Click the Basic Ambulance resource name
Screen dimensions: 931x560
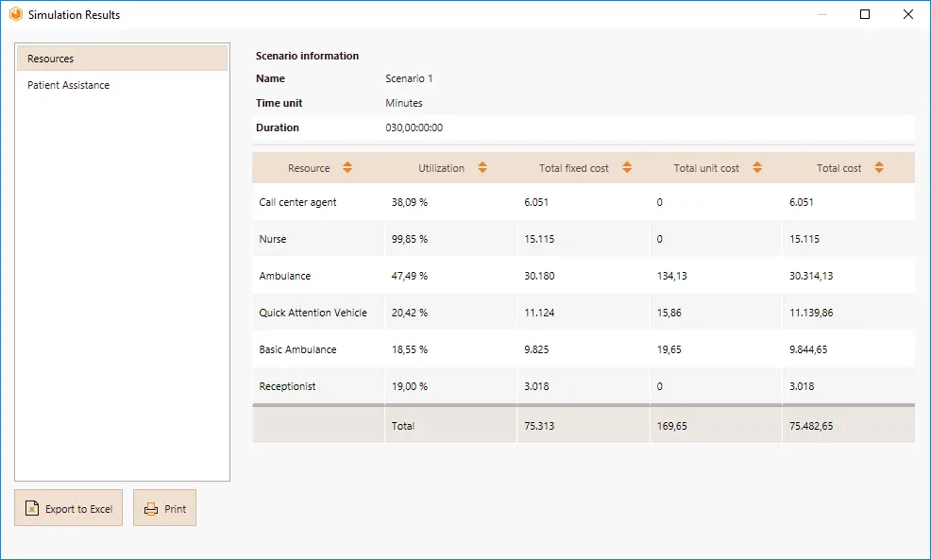pos(297,349)
